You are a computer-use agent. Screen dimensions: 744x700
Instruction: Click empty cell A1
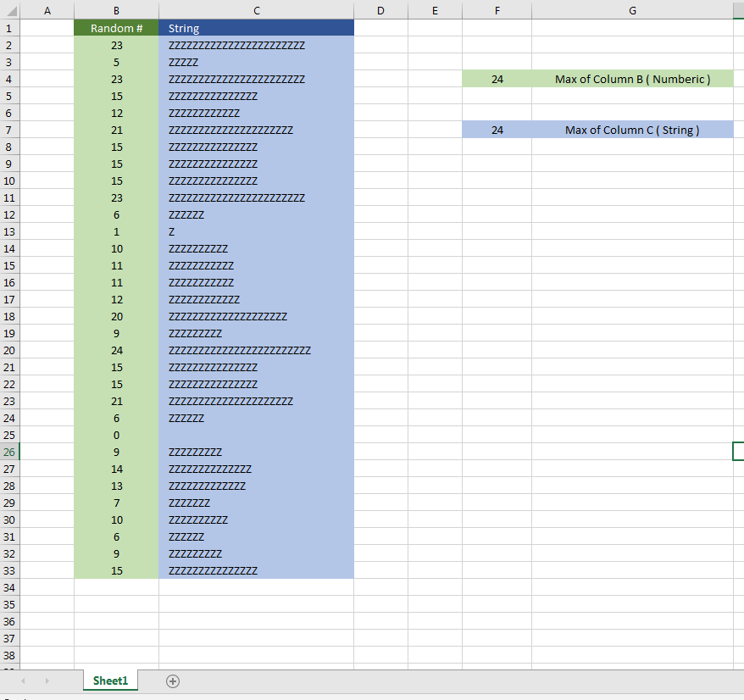[x=47, y=27]
